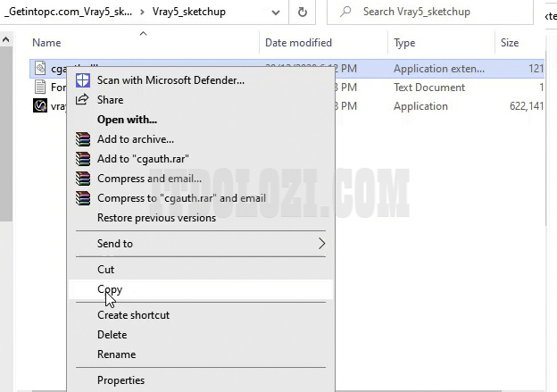Expand the Send to submenu arrow

point(321,244)
